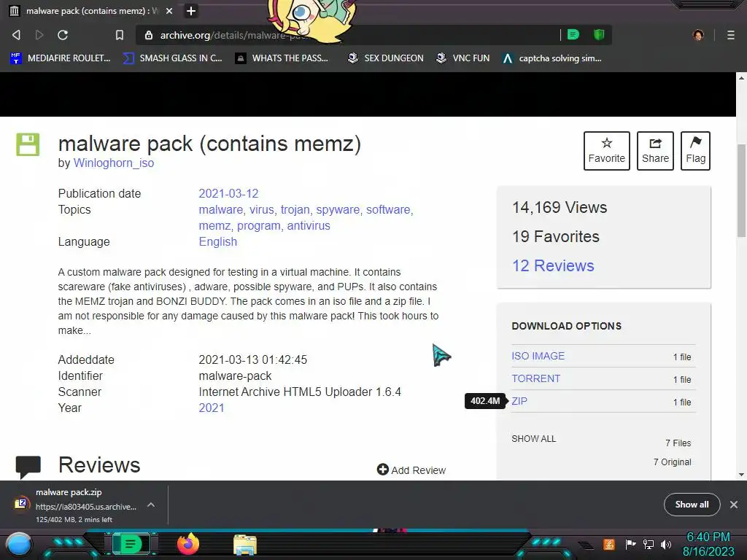The width and height of the screenshot is (747, 560).
Task: Open Action Center flag tray icon
Action: coord(630,544)
